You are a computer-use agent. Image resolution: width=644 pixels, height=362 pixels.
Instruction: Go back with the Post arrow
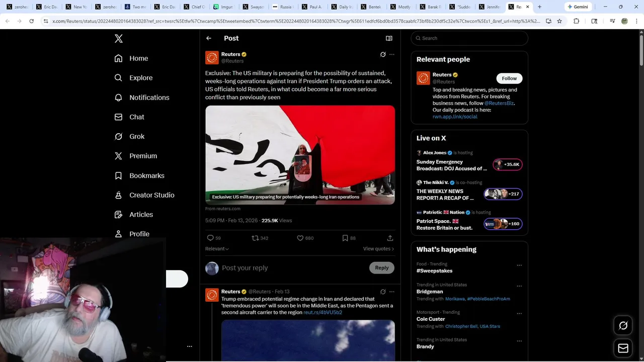209,38
